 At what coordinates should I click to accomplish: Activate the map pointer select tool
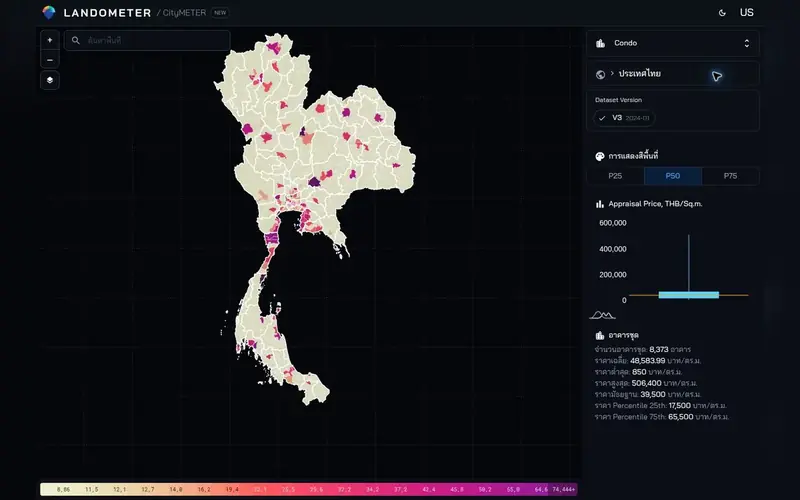tap(717, 76)
